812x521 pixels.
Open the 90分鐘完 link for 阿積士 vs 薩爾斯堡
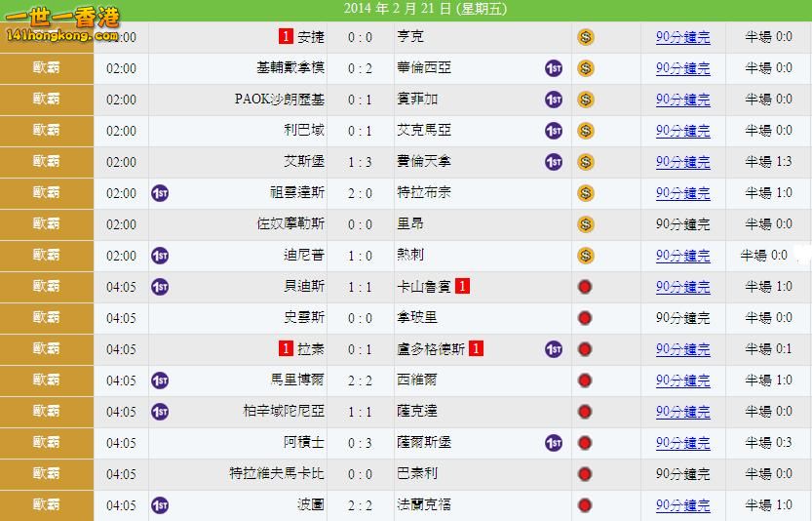click(682, 443)
